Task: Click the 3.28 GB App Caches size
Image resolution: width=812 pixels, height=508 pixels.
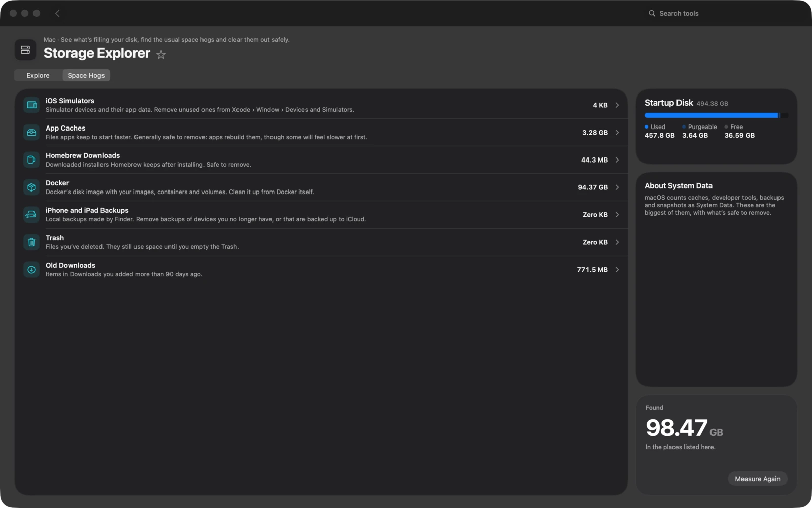Action: point(595,133)
